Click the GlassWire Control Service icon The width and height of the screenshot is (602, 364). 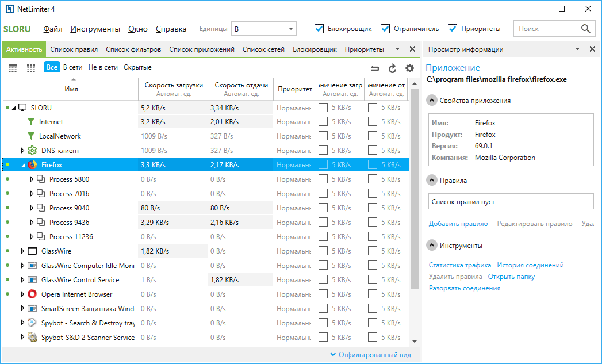(x=32, y=280)
